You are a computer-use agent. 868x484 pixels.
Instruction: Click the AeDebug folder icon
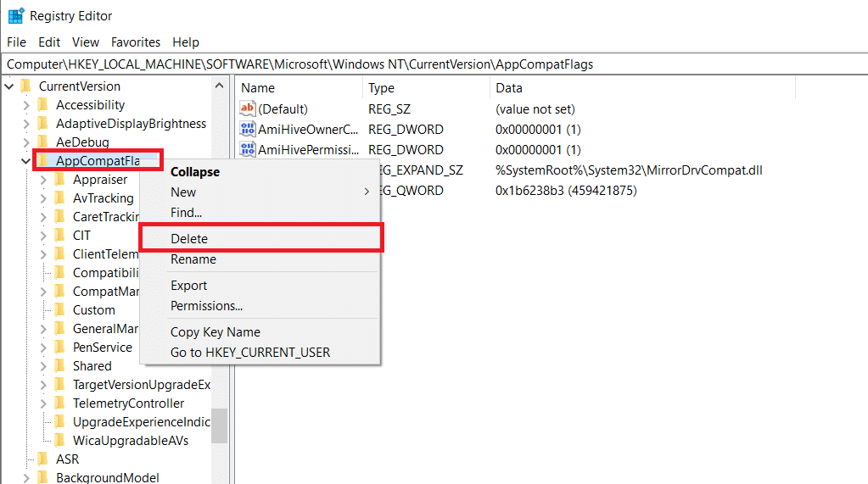[x=42, y=142]
